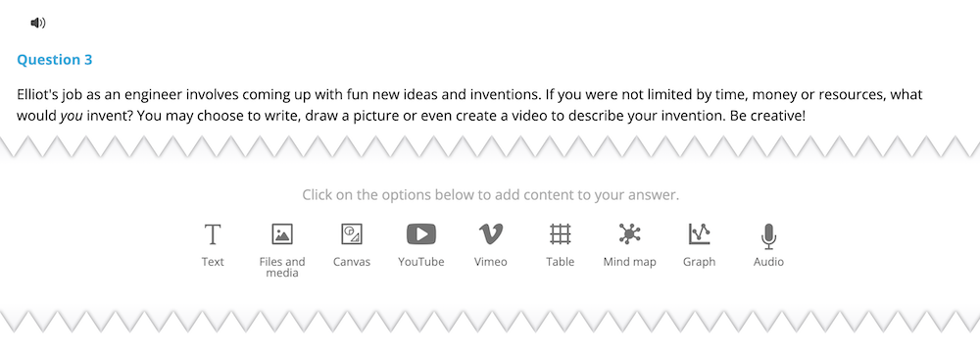Click the "Mind map" option label
Viewport: 980px width, 359px height.
629,262
